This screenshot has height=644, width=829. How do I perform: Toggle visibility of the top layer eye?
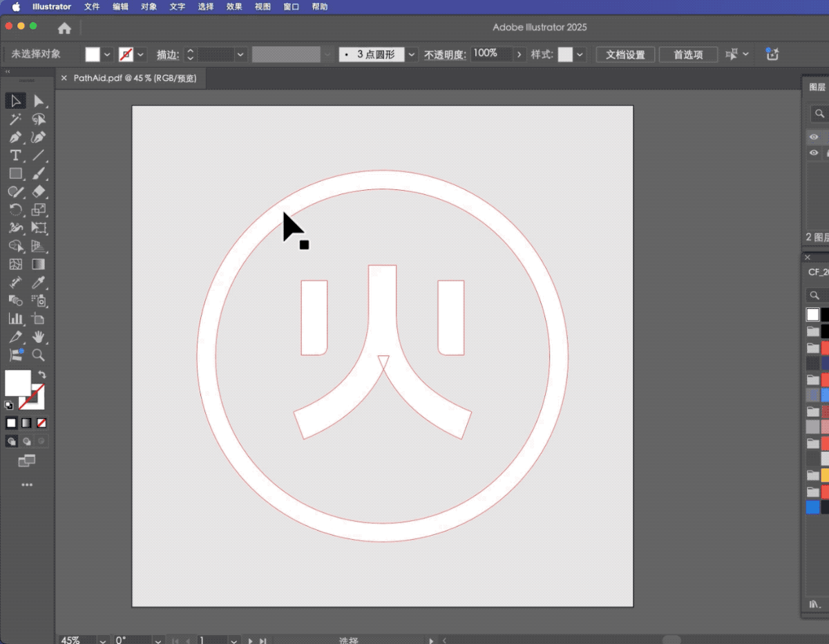pos(814,137)
